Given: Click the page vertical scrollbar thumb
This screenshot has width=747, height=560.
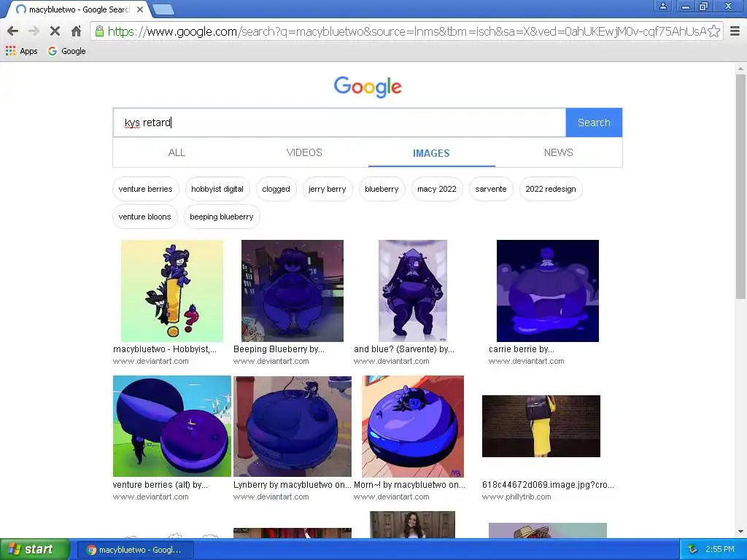Looking at the screenshot, I should 740,186.
